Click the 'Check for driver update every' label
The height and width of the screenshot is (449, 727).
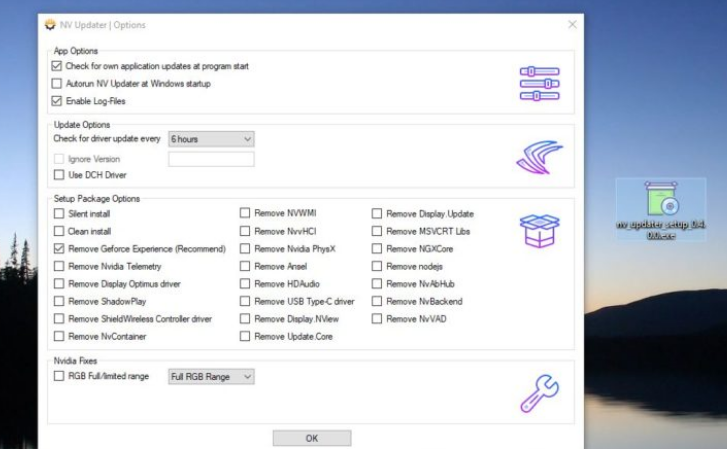point(107,139)
